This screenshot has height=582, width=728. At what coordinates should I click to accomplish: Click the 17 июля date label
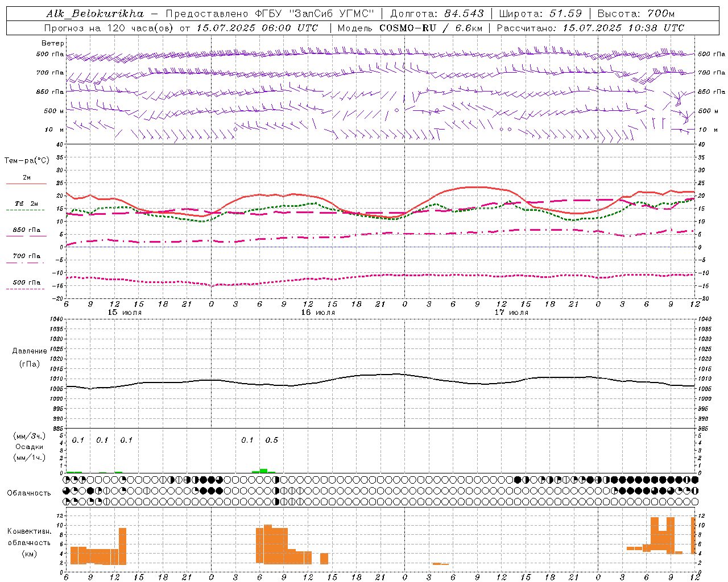[511, 313]
